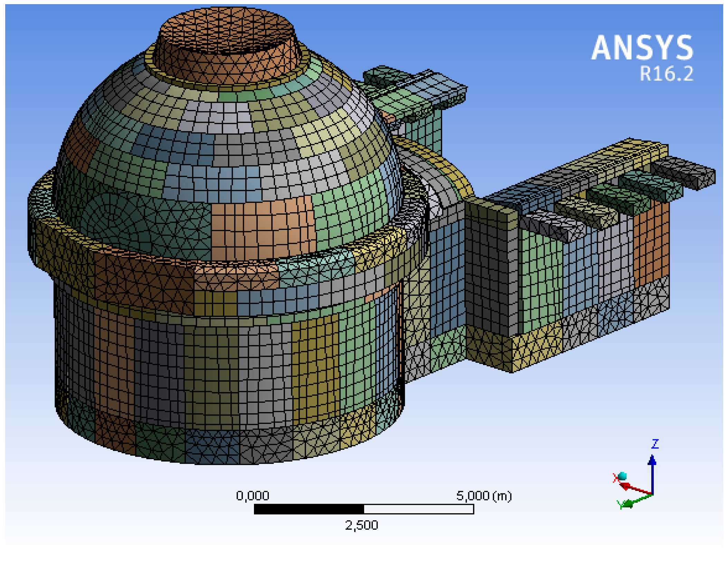Click the cyan isometric view ball
The height and width of the screenshot is (567, 728).
click(622, 476)
